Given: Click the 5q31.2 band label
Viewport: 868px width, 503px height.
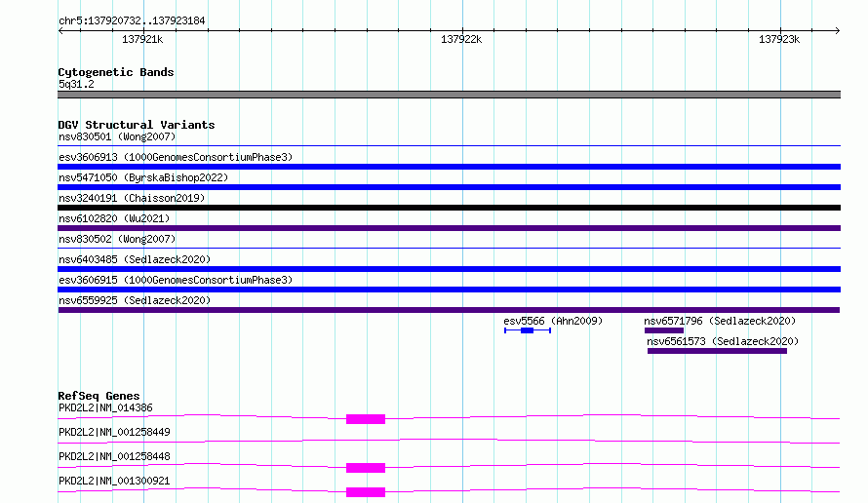Looking at the screenshot, I should pos(76,84).
